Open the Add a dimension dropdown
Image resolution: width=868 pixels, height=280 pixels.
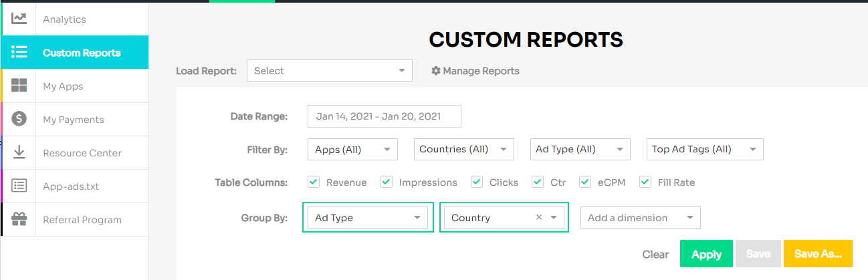point(641,218)
